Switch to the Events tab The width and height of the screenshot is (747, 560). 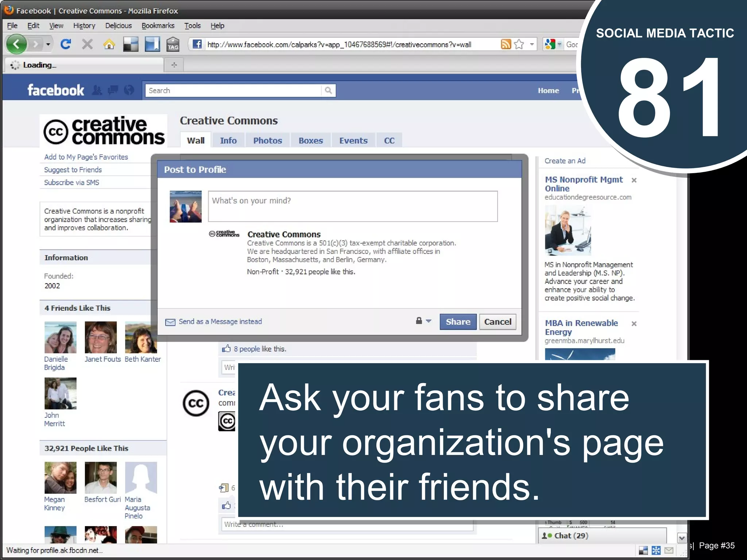point(353,140)
